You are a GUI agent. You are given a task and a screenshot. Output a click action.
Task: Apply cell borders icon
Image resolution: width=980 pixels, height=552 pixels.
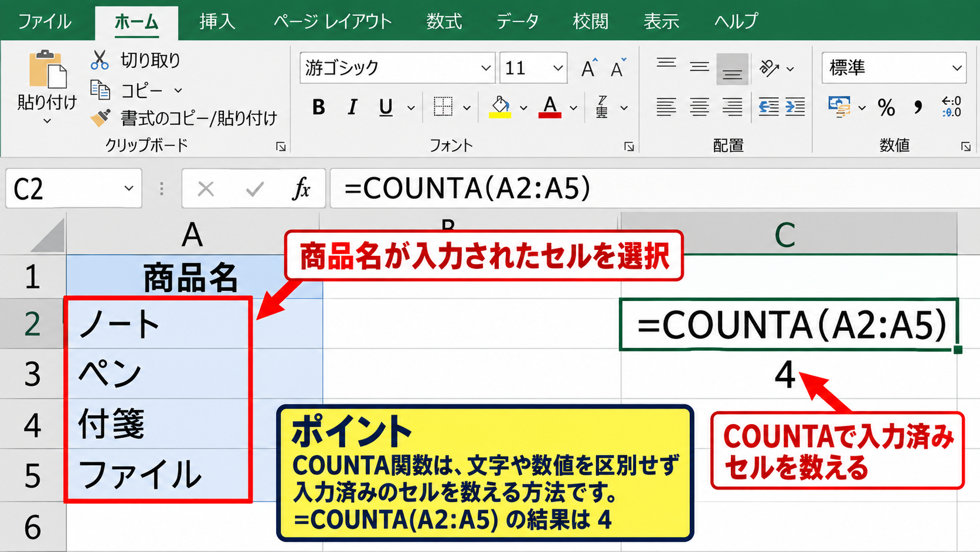point(443,107)
